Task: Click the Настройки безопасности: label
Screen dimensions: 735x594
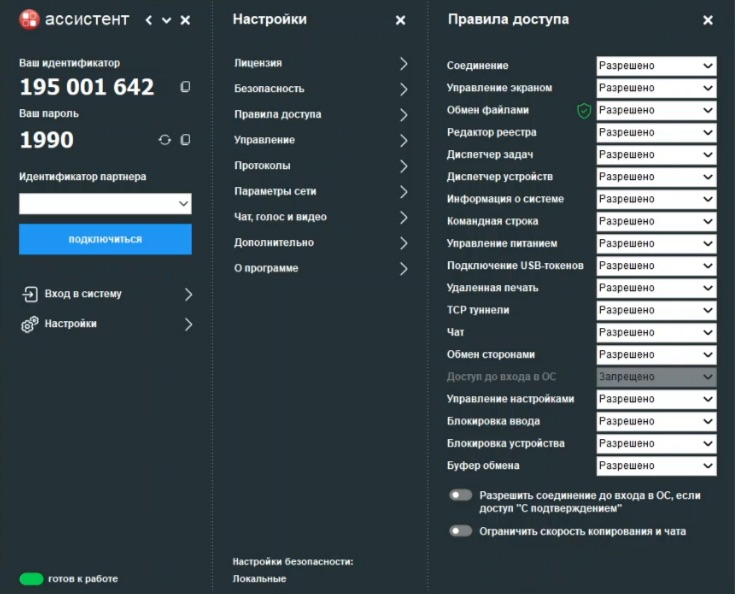Action: pos(292,562)
